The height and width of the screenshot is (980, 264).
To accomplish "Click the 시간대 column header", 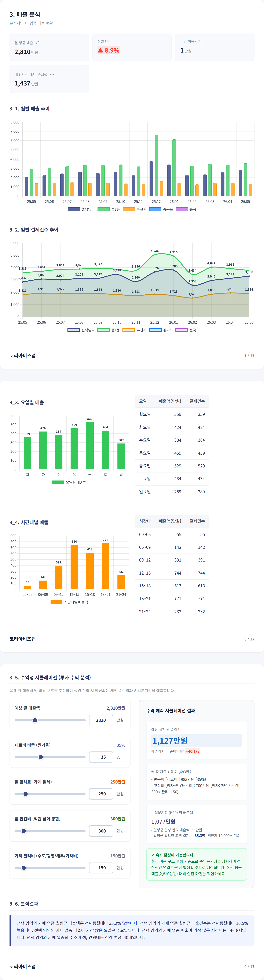I will (145, 521).
